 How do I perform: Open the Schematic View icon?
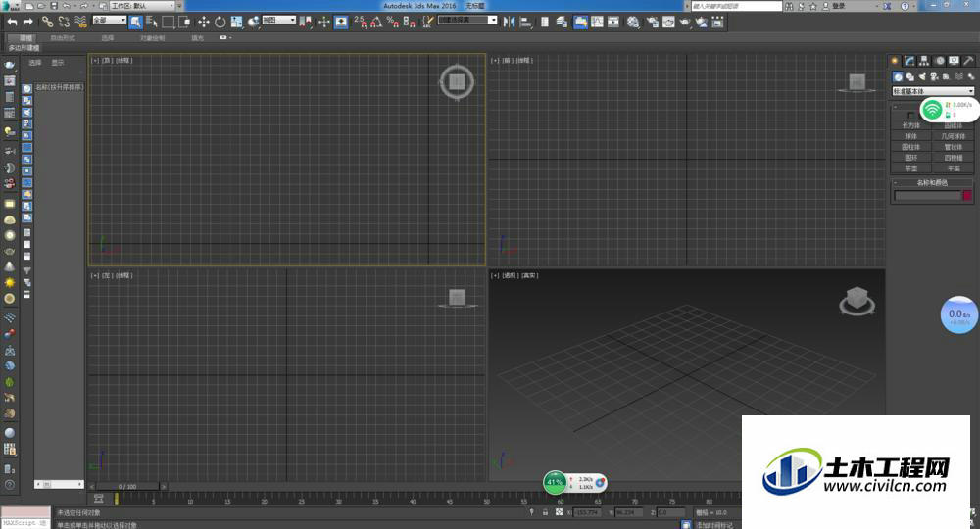click(x=613, y=22)
